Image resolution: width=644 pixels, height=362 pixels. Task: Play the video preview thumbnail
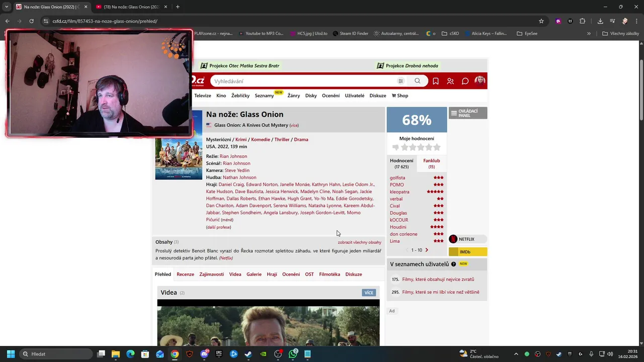pos(268,323)
